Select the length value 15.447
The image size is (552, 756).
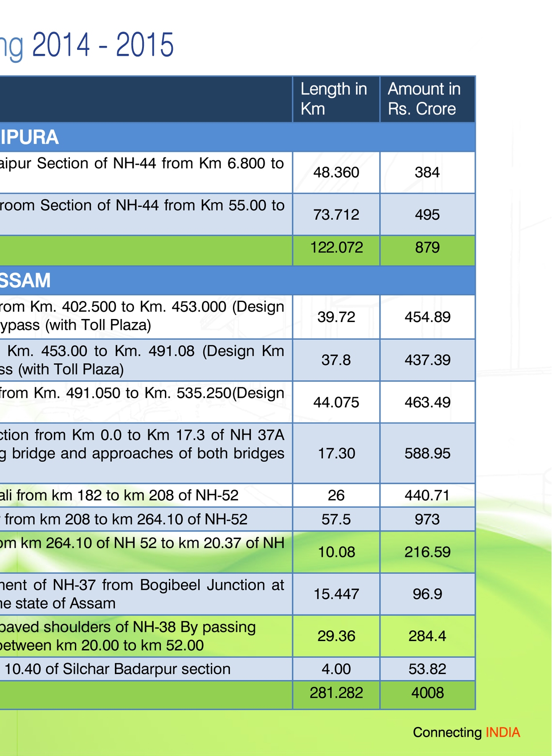coord(336,594)
